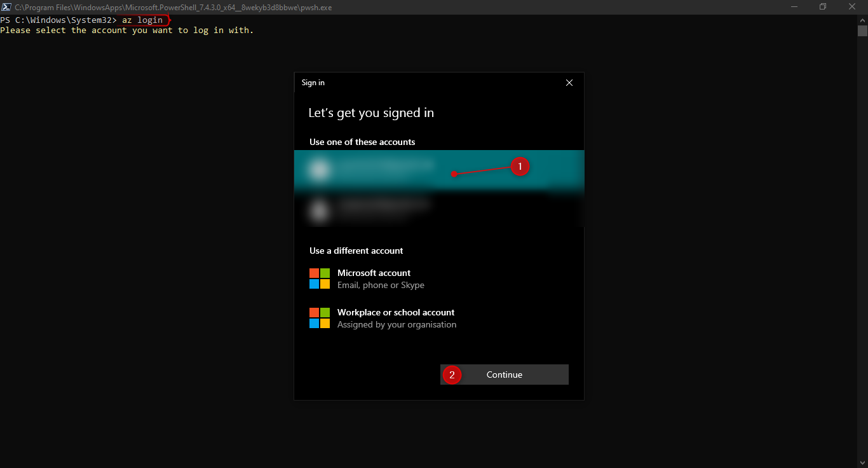Minimize the PowerShell window
This screenshot has width=868, height=468.
[794, 7]
